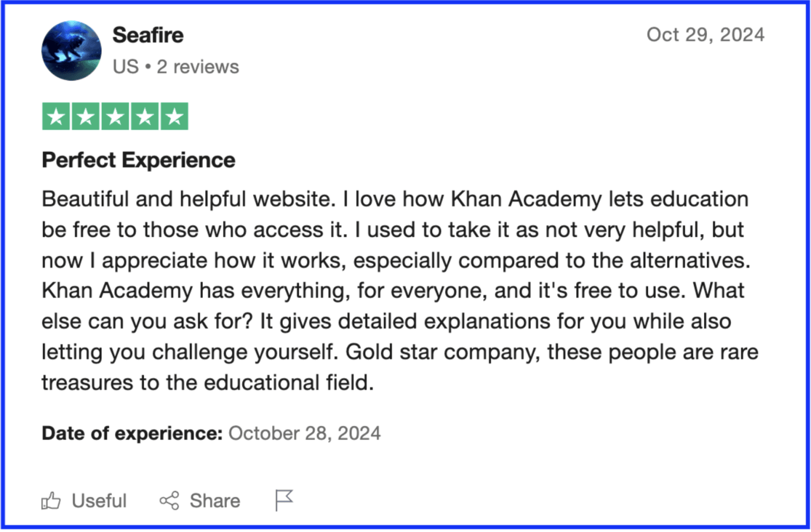The image size is (811, 532).
Task: Open reviewer Seafire's profile
Action: (148, 35)
